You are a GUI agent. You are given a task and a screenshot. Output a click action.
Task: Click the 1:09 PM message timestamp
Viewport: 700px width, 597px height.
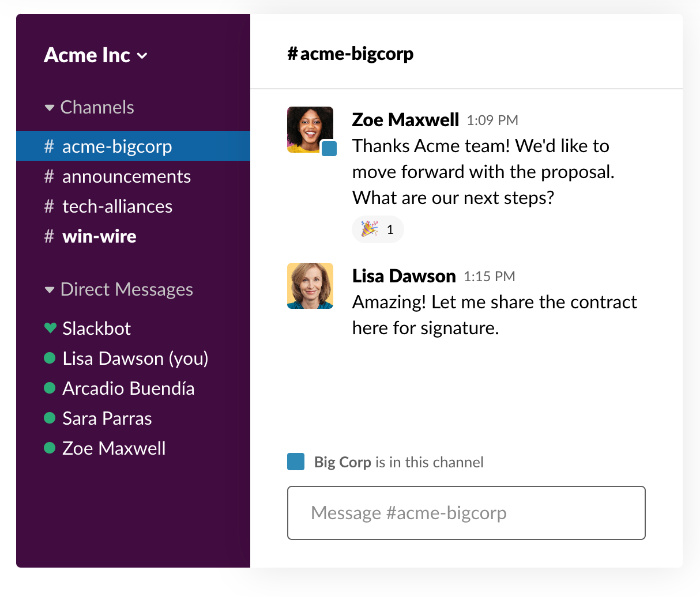click(492, 120)
